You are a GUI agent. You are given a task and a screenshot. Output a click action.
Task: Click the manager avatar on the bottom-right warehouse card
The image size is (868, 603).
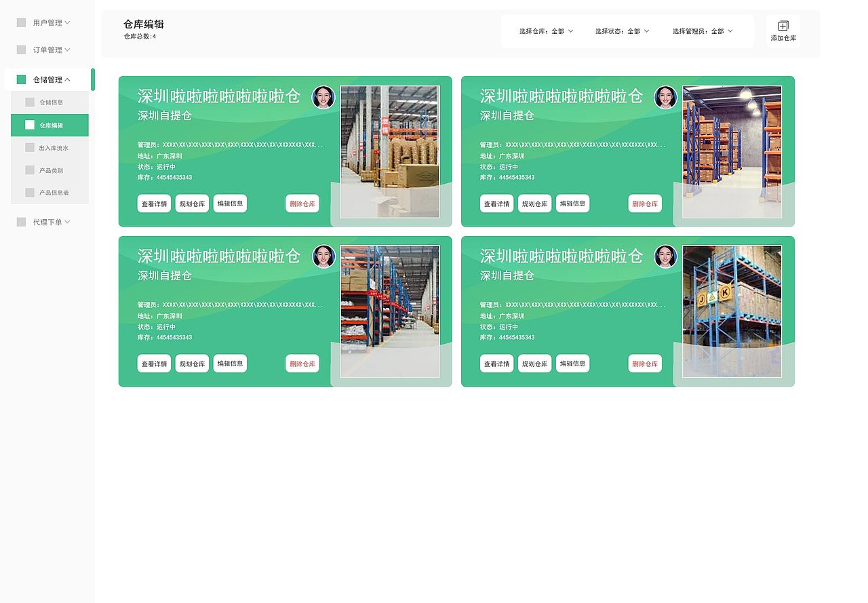[x=665, y=256]
